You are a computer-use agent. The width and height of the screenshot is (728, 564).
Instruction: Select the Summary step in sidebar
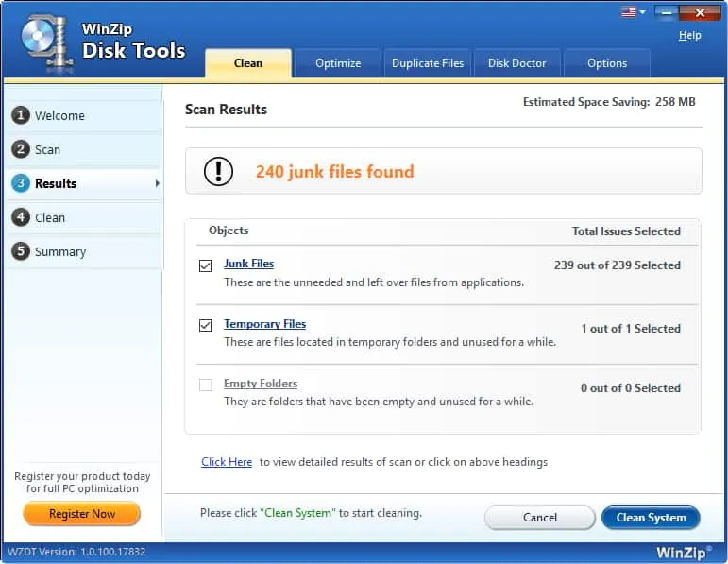[x=84, y=251]
